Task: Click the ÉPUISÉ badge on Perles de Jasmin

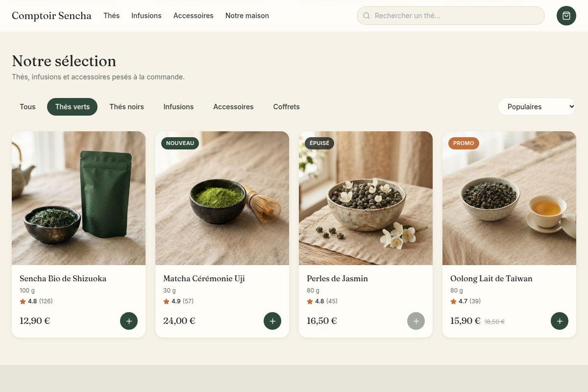Action: [319, 143]
